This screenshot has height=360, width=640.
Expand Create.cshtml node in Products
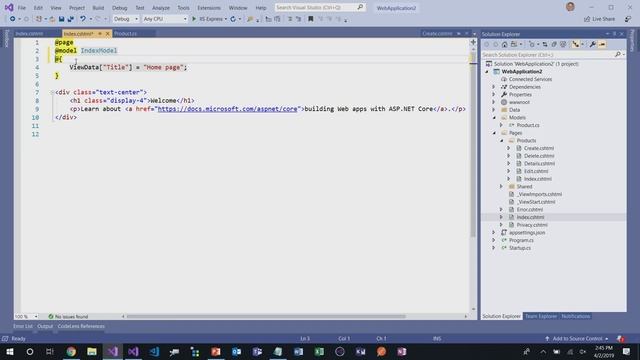point(509,148)
